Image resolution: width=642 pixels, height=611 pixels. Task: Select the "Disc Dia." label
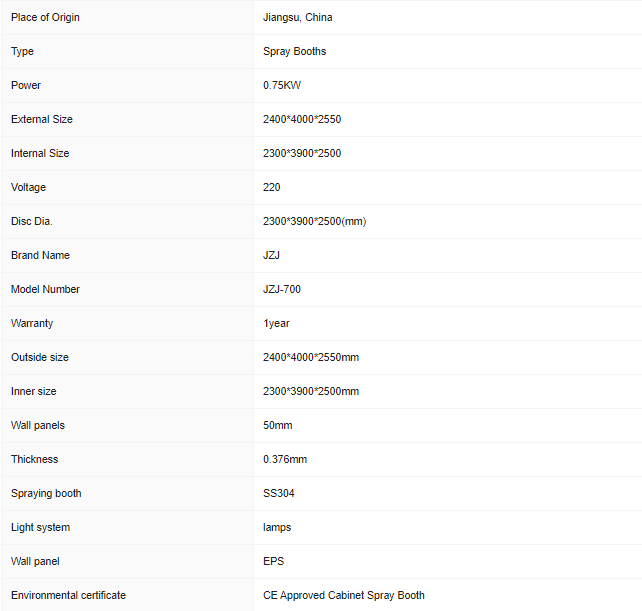[32, 221]
